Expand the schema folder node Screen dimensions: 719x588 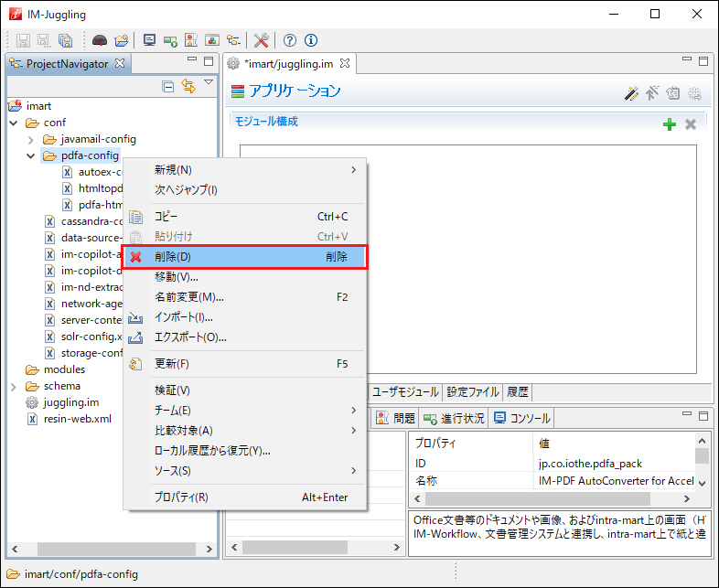[x=14, y=386]
